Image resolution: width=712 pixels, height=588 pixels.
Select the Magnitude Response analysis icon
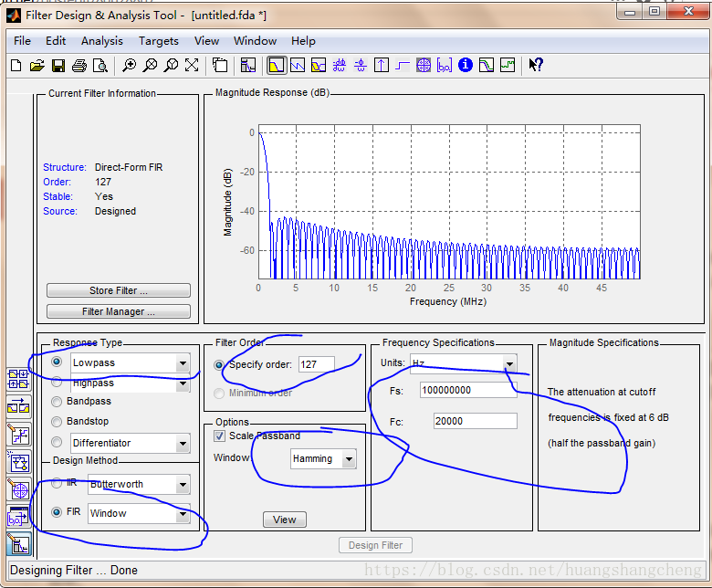point(276,66)
